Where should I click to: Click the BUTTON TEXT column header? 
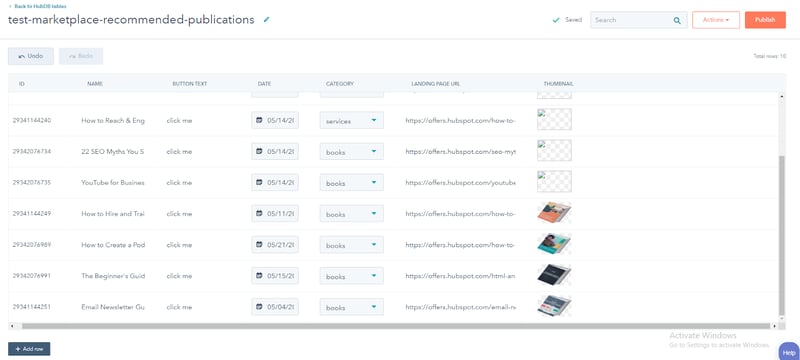(190, 84)
